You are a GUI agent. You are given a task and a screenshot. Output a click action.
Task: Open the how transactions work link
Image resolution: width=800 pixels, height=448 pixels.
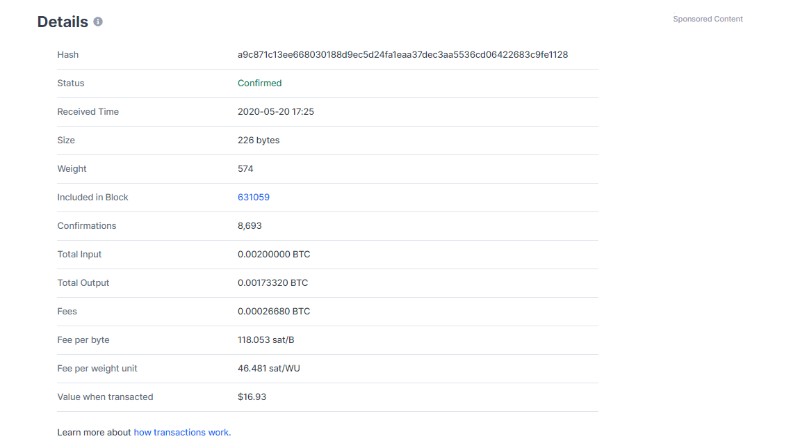tap(182, 432)
